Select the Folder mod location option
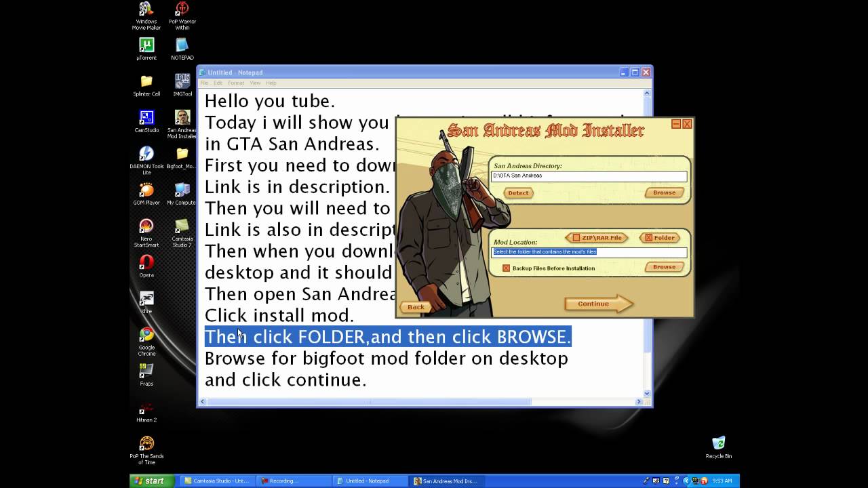Viewport: 868px width, 488px height. click(659, 238)
